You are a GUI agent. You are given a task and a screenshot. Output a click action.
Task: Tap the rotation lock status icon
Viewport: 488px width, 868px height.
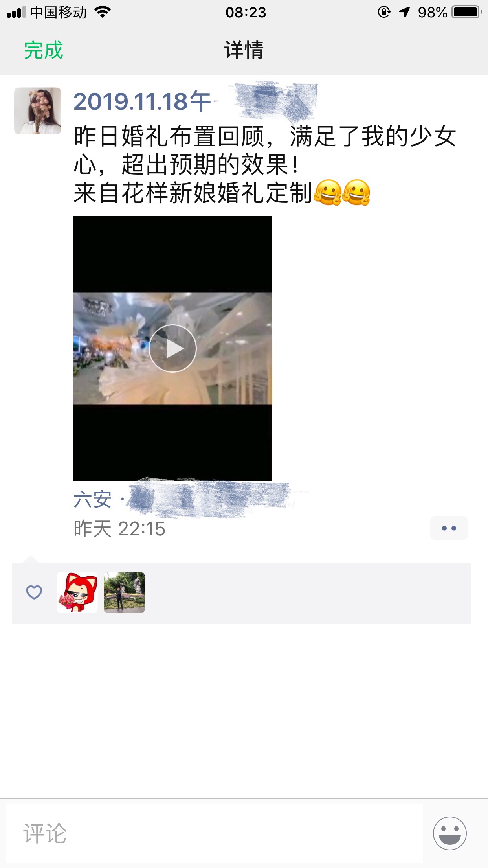384,12
